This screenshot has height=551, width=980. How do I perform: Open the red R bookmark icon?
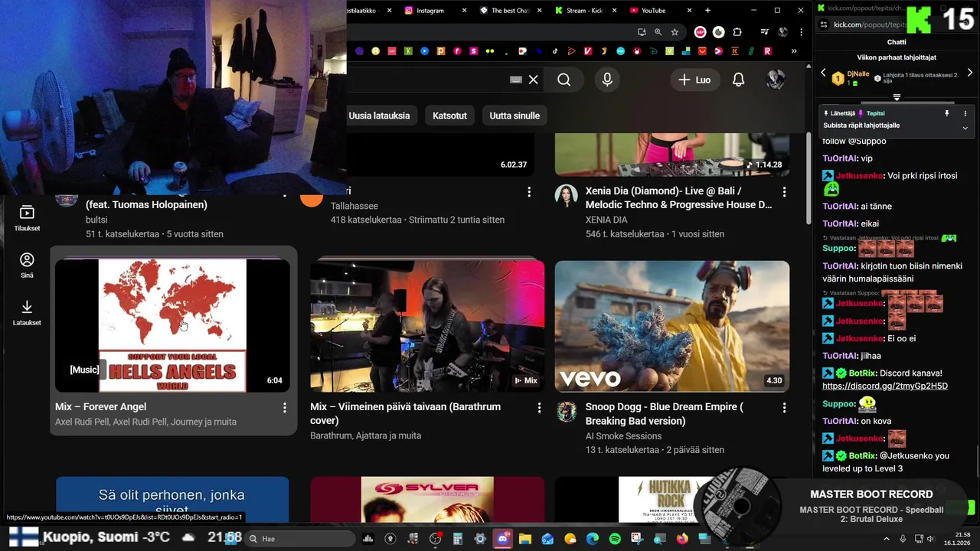point(767,51)
